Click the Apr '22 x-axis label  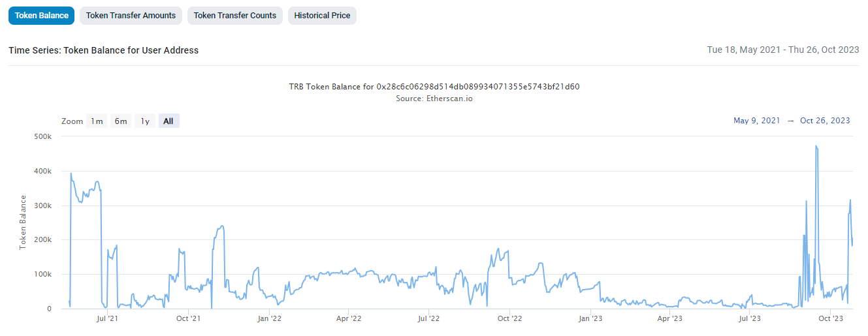[349, 319]
